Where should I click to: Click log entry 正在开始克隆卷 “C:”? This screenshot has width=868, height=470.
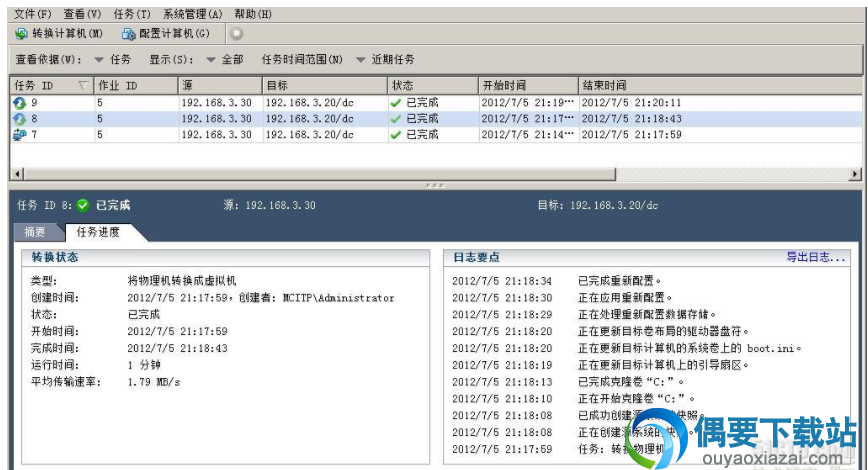(x=637, y=399)
